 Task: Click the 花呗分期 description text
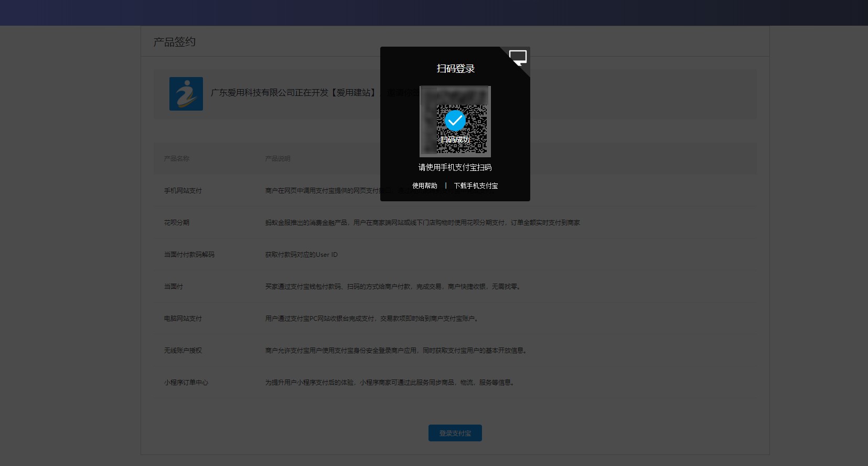[x=423, y=223]
